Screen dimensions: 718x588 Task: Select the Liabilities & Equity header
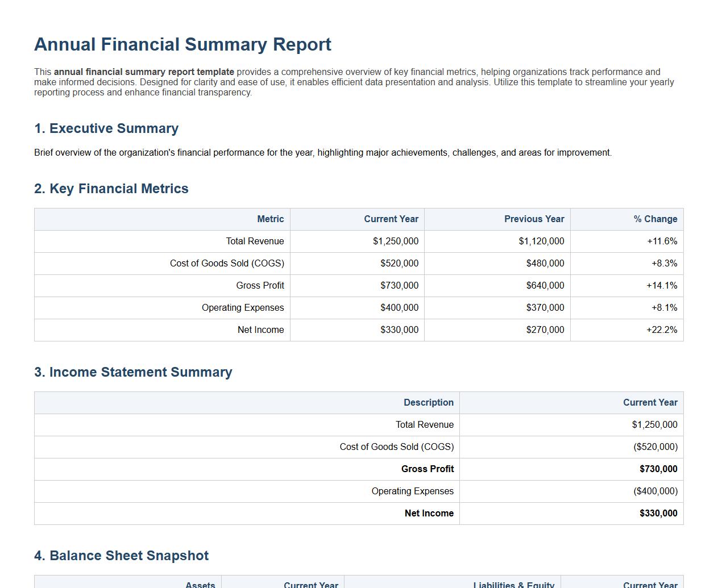pyautogui.click(x=514, y=584)
